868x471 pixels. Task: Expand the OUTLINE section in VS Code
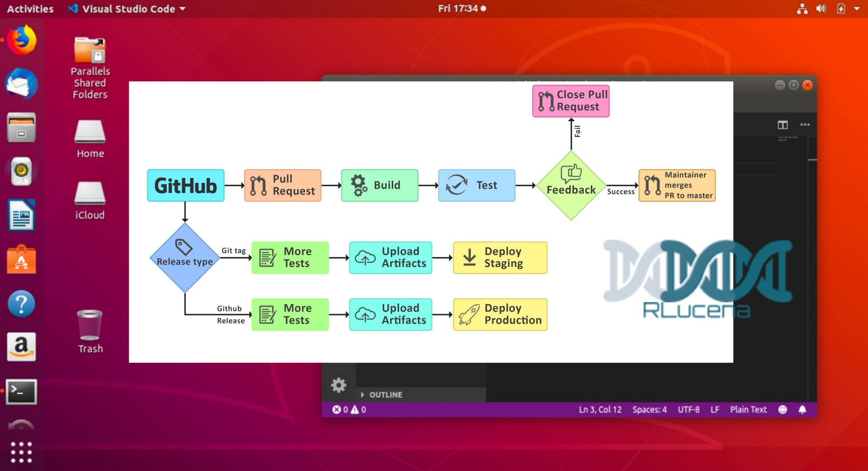click(382, 395)
